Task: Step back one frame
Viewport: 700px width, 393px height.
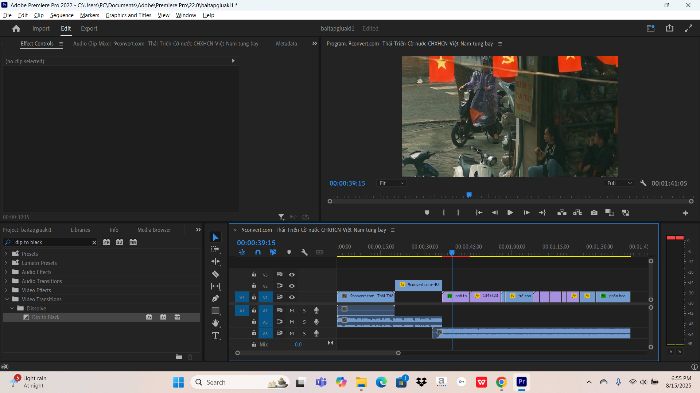Action: pos(495,213)
